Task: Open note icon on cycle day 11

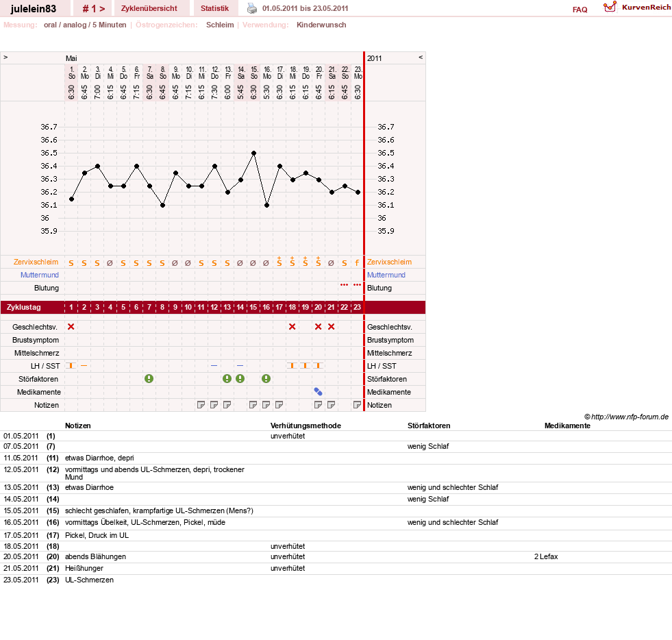Action: 201,405
